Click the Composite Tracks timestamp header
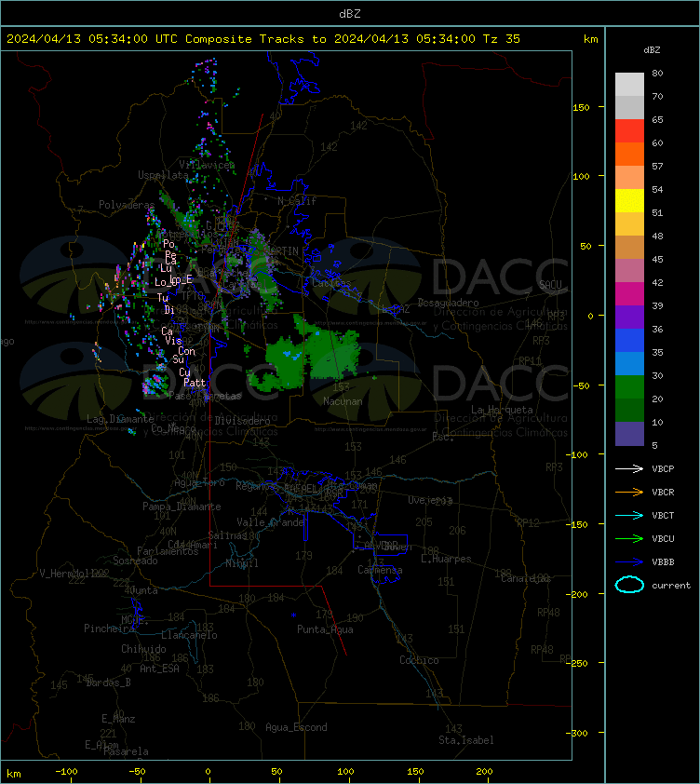This screenshot has width=700, height=784. pos(263,39)
